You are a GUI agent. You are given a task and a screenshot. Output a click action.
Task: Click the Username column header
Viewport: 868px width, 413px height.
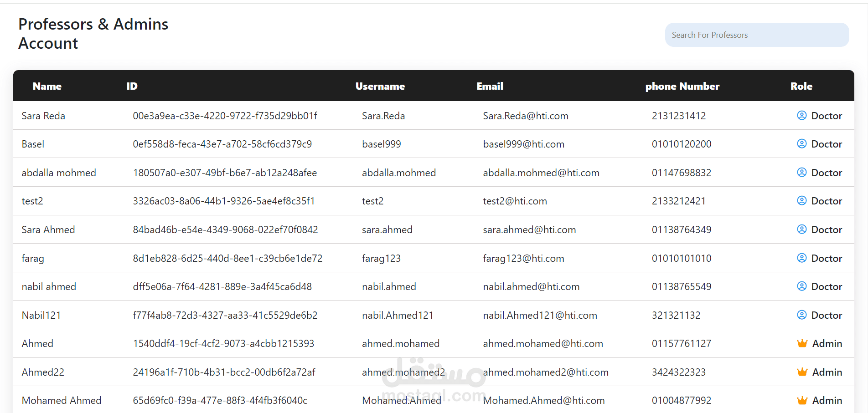tap(380, 86)
